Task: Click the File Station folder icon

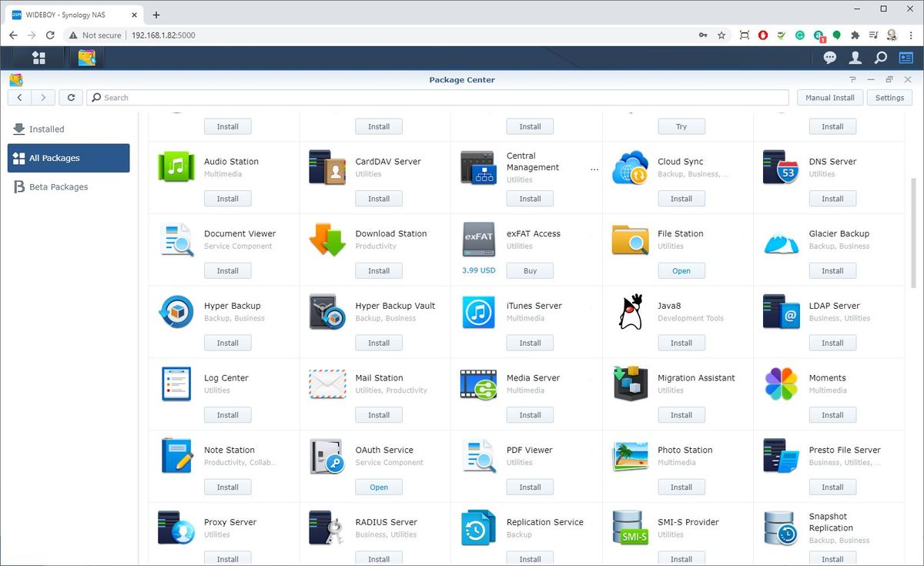Action: [x=630, y=239]
